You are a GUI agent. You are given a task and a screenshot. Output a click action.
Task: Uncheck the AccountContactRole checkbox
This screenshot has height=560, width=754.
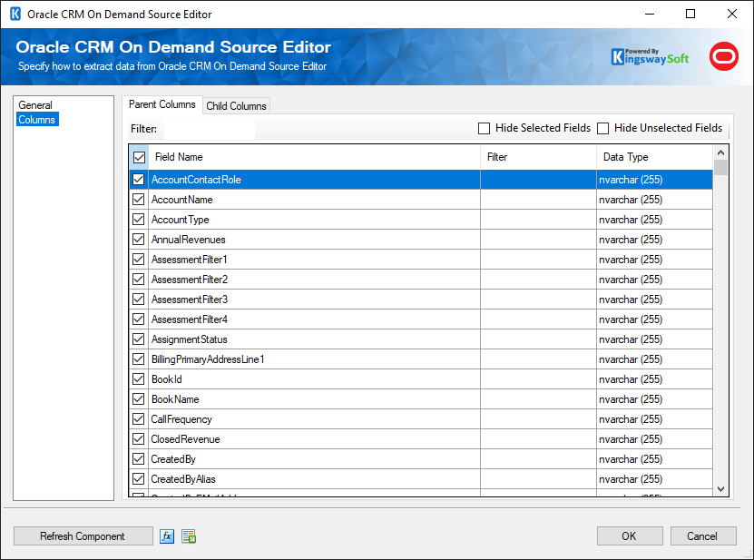[139, 180]
